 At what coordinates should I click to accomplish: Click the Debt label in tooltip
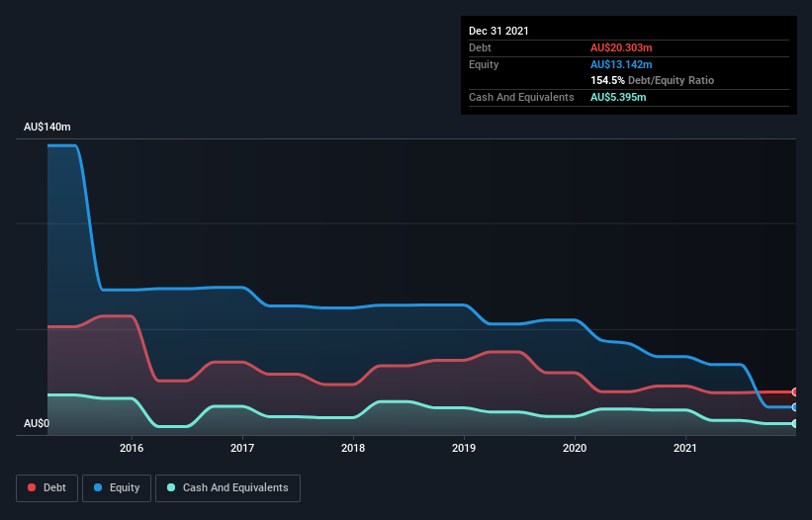click(480, 47)
